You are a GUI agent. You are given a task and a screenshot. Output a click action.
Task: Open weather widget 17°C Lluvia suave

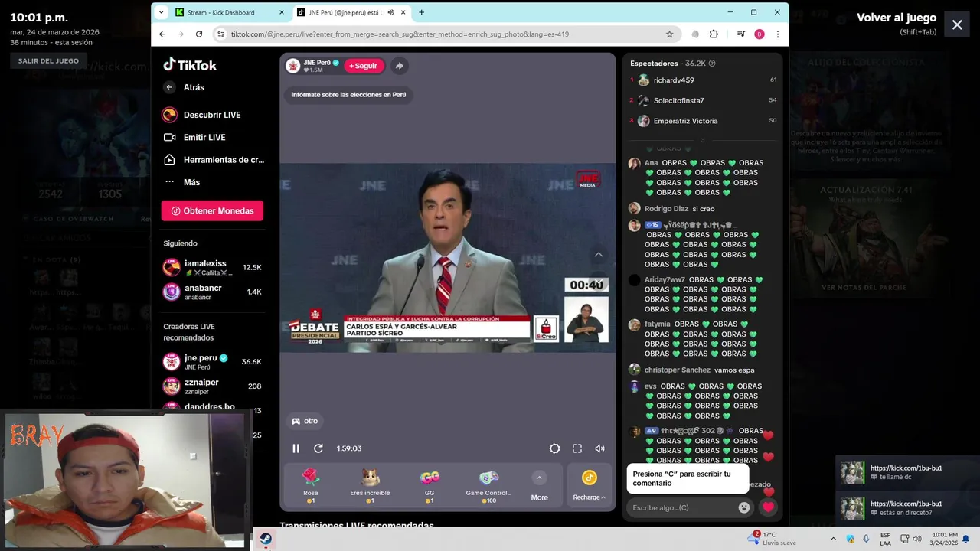coord(773,539)
